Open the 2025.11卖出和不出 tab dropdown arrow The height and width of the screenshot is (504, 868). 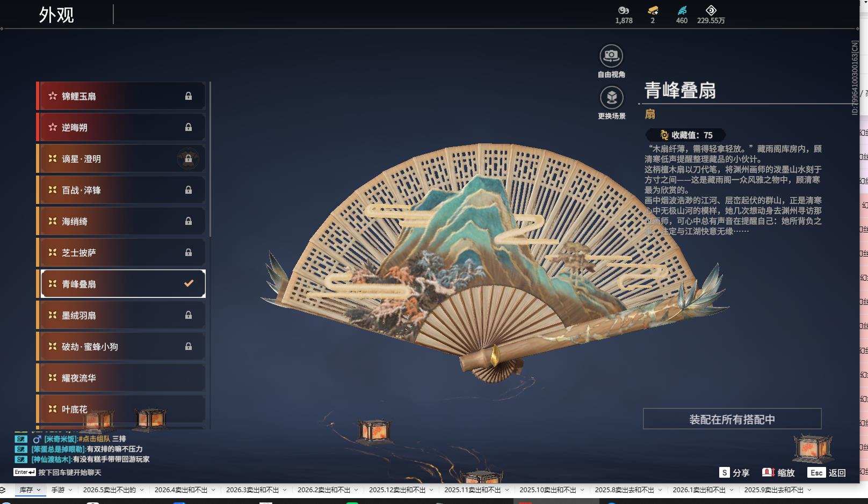[x=507, y=490]
